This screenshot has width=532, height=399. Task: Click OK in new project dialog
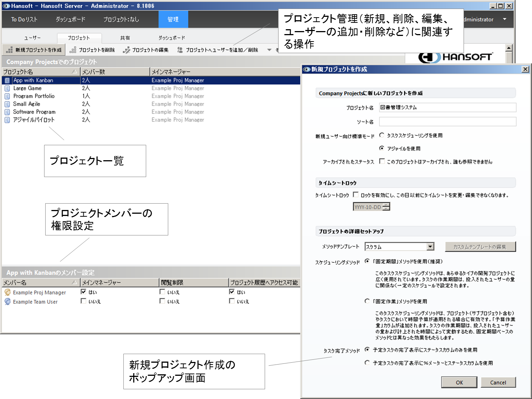point(459,383)
